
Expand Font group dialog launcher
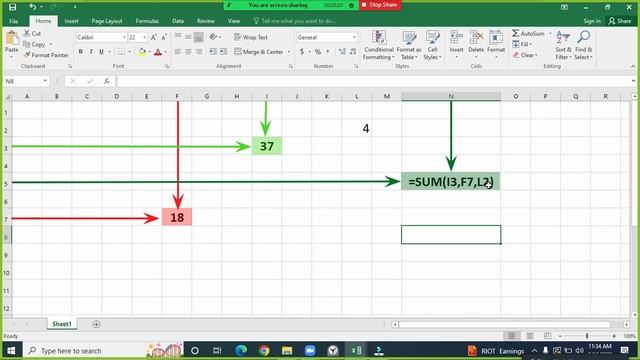point(167,66)
